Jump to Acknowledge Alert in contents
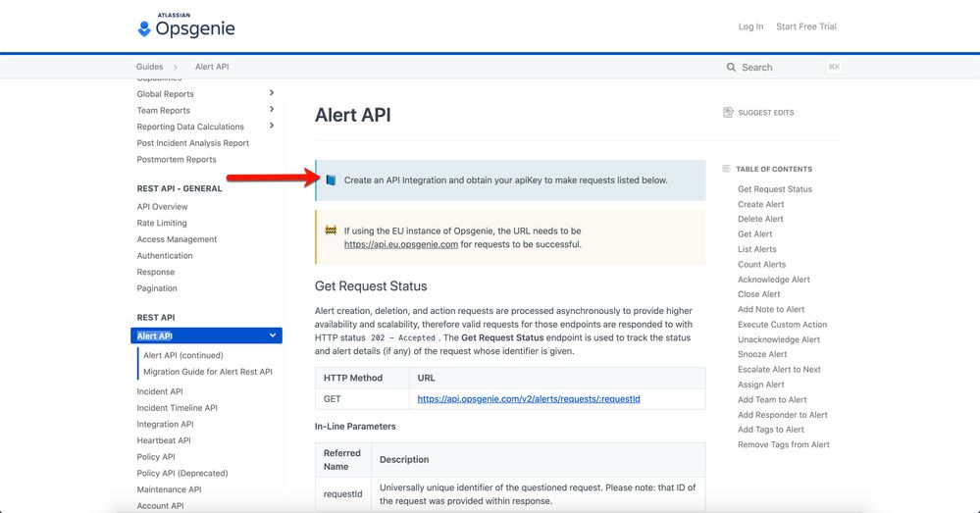 click(x=773, y=280)
